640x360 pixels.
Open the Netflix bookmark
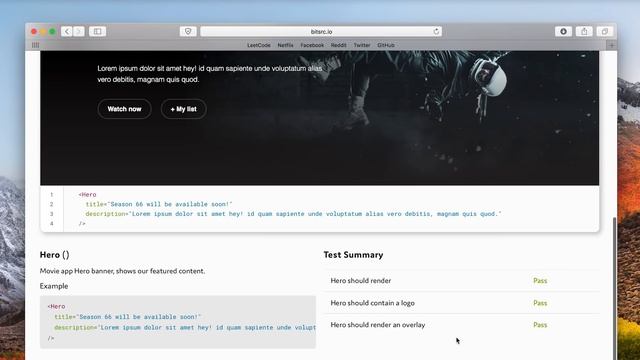(285, 45)
